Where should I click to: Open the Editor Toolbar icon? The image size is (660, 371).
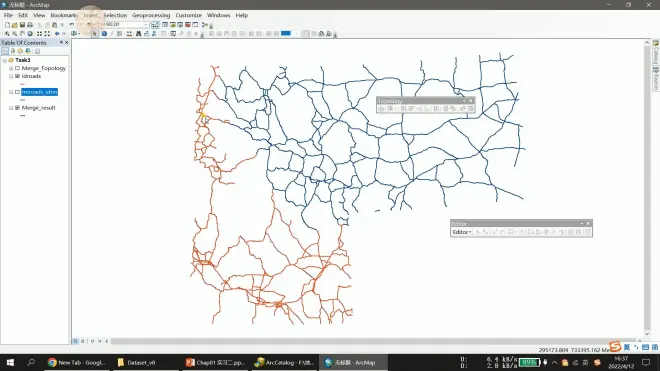tap(155, 25)
